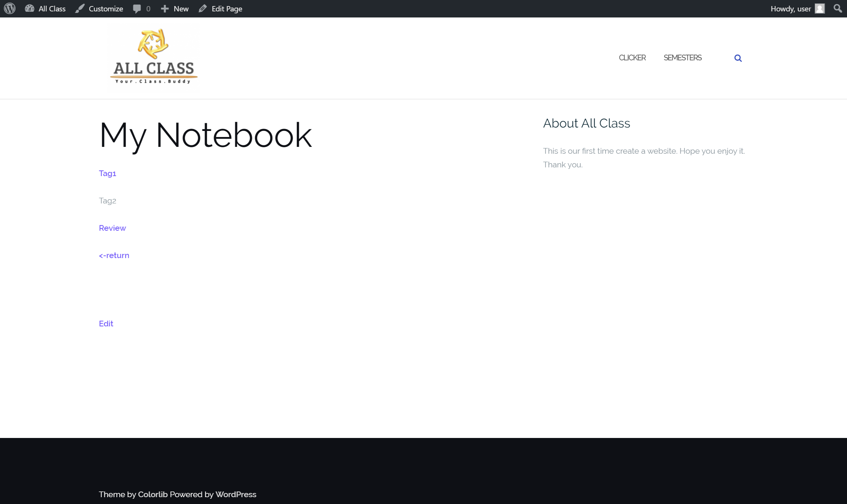Viewport: 847px width, 504px height.
Task: Follow the <-return link
Action: click(x=114, y=255)
